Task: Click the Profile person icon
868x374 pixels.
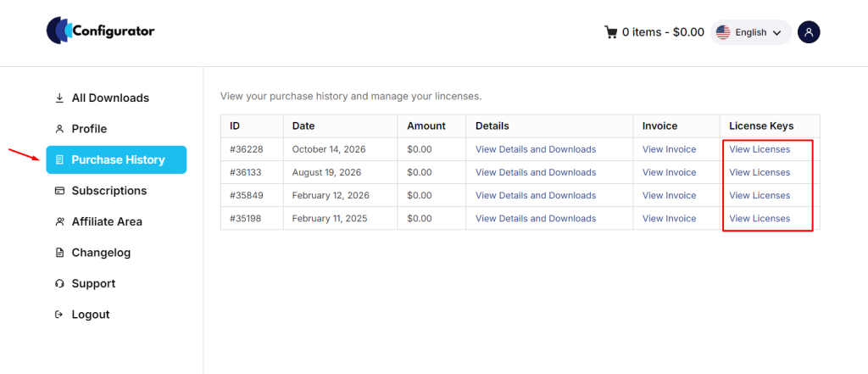Action: pos(59,129)
